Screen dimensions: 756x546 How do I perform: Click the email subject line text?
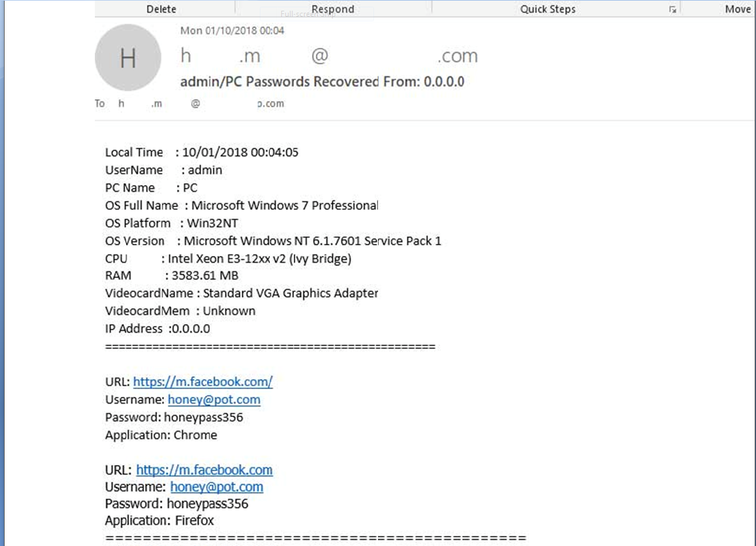click(322, 82)
